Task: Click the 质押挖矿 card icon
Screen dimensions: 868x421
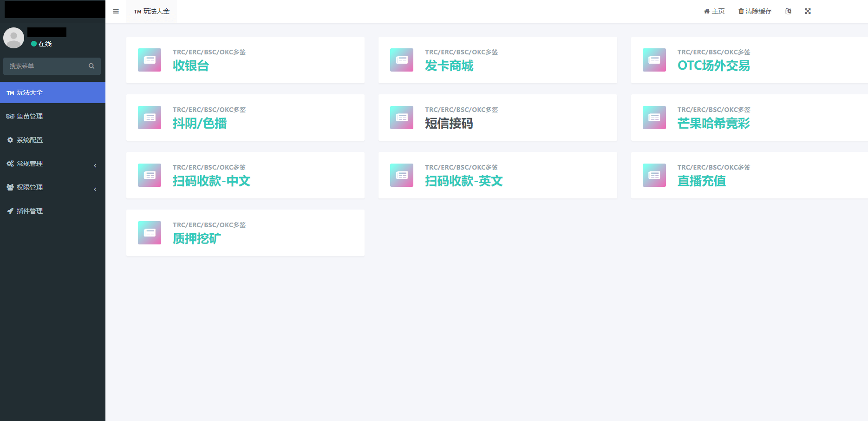Action: click(x=150, y=233)
